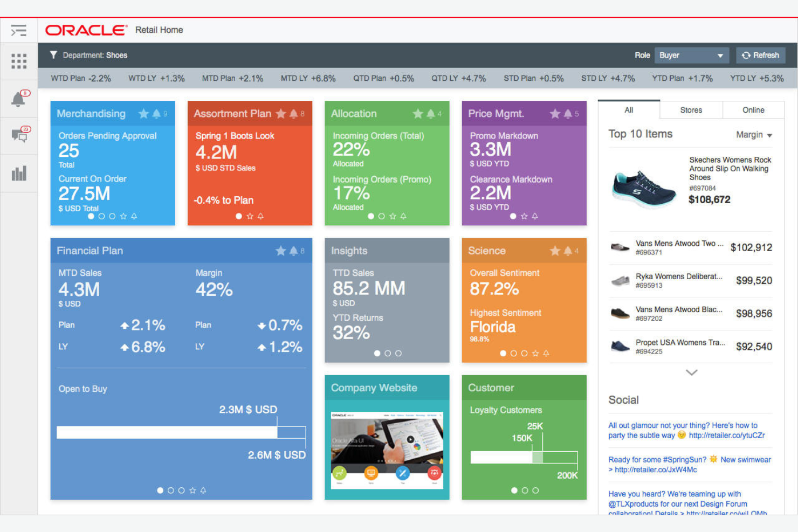Open the analytics bar-chart icon
This screenshot has width=798, height=532.
(x=19, y=172)
